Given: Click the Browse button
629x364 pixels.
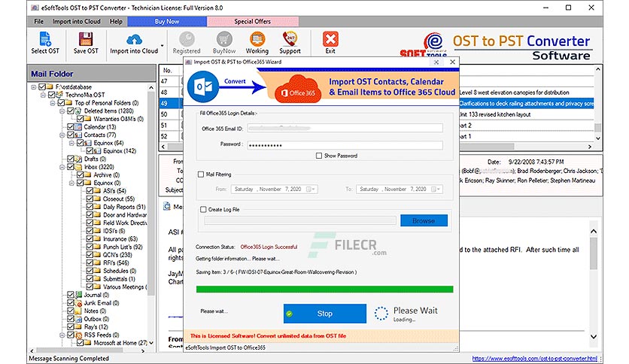Looking at the screenshot, I should pyautogui.click(x=424, y=220).
